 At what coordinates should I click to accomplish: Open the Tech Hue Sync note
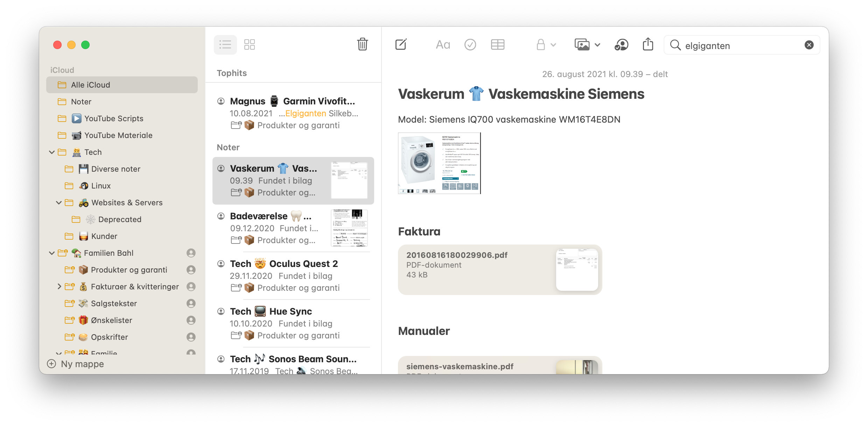click(x=293, y=323)
